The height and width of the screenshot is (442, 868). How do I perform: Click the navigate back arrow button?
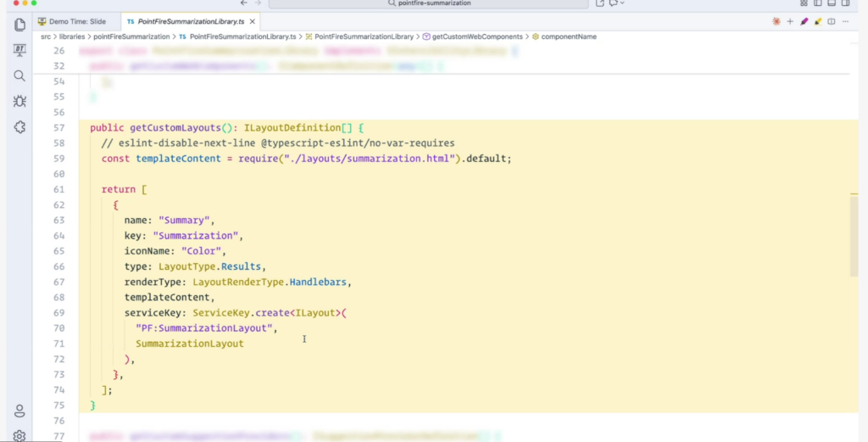[244, 3]
